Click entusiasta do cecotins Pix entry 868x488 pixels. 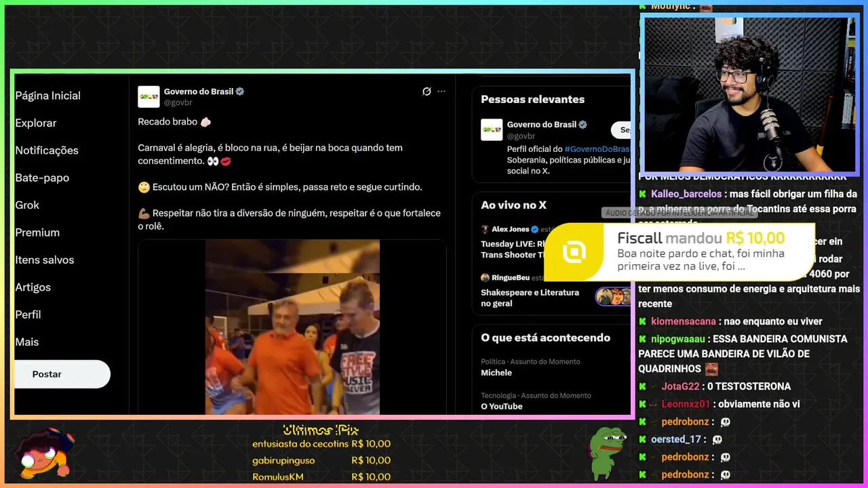click(x=321, y=444)
